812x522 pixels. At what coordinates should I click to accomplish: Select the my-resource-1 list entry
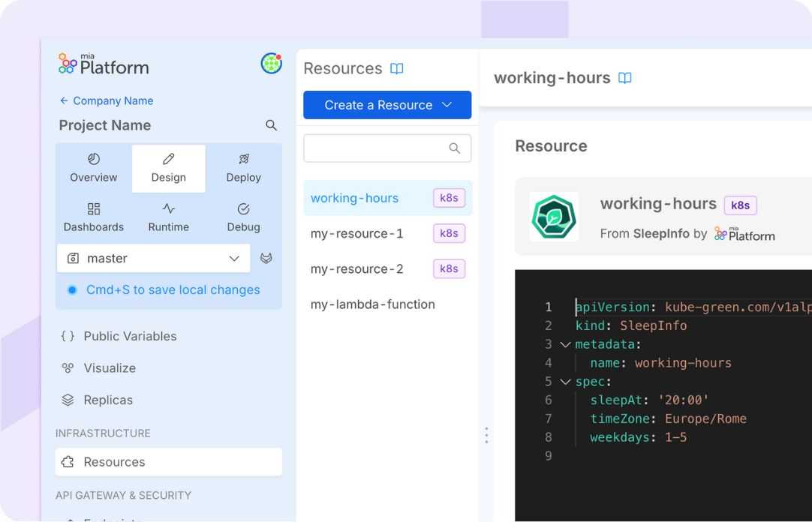[357, 233]
